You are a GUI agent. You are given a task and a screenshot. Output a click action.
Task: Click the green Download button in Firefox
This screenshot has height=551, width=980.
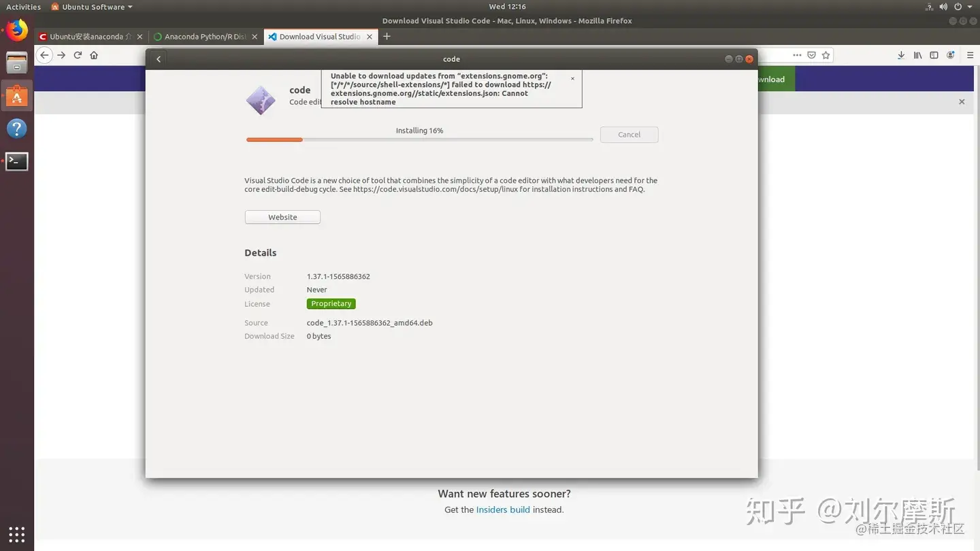[x=776, y=79]
